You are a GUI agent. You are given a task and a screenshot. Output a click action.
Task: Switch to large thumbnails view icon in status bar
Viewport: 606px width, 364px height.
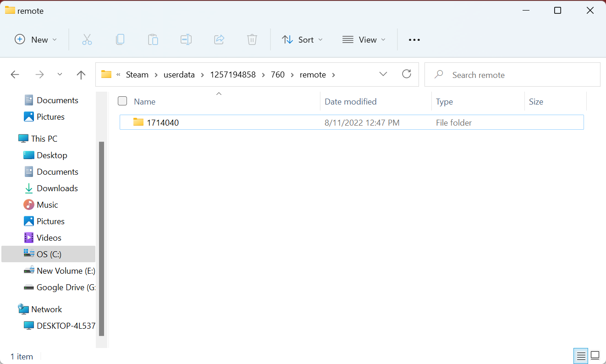(595, 355)
